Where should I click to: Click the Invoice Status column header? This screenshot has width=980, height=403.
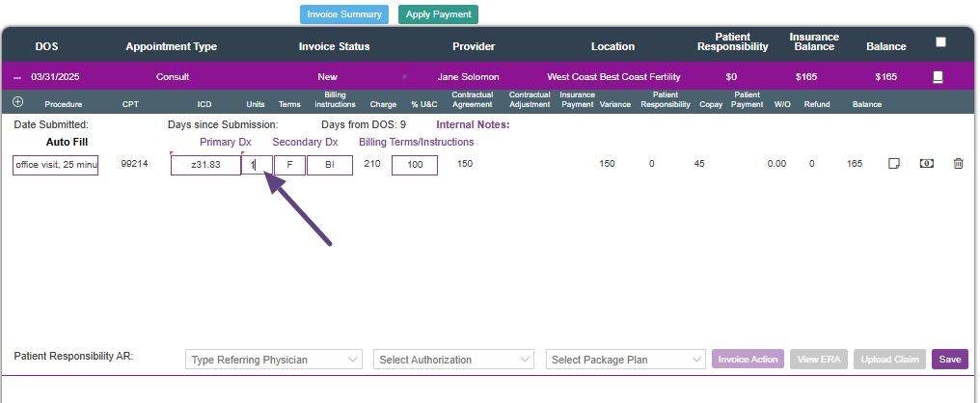pyautogui.click(x=335, y=46)
